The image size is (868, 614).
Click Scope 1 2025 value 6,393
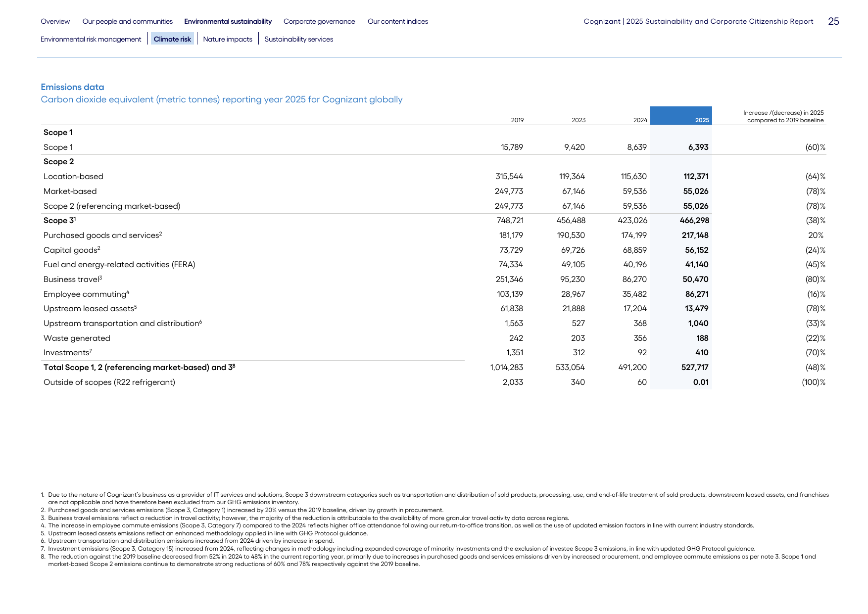(x=698, y=147)
